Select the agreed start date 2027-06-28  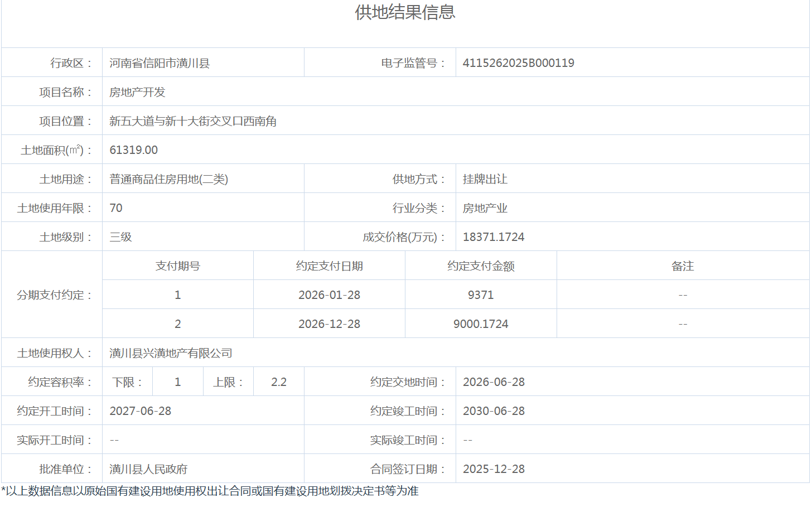click(x=141, y=411)
